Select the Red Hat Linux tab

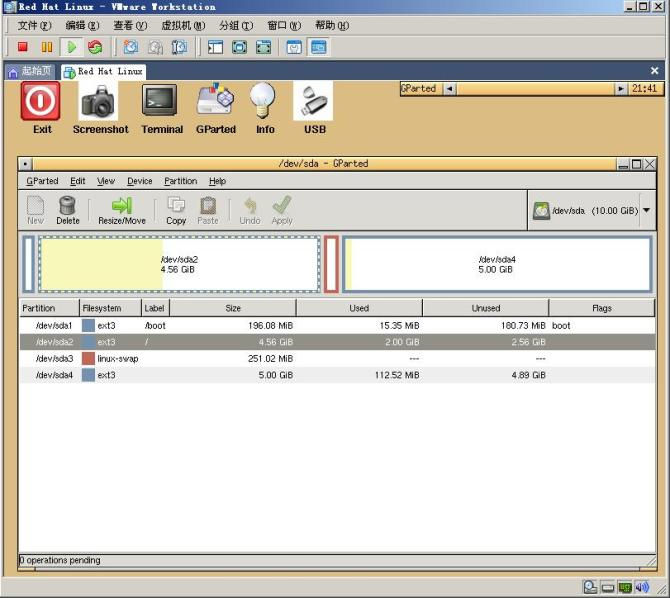pos(103,71)
